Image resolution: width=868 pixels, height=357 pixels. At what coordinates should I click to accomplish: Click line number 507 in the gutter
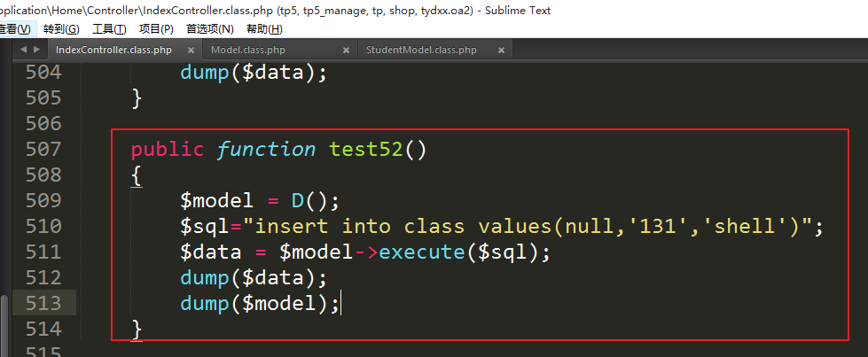coord(43,149)
